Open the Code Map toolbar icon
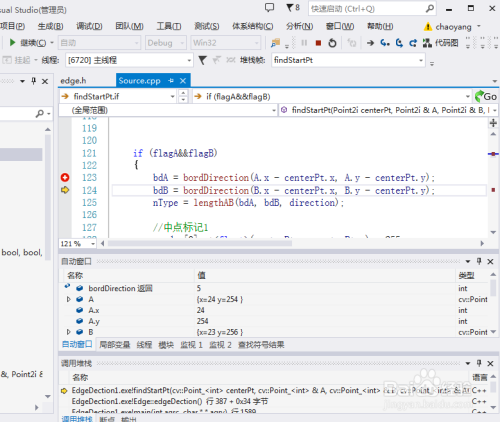 pos(427,43)
